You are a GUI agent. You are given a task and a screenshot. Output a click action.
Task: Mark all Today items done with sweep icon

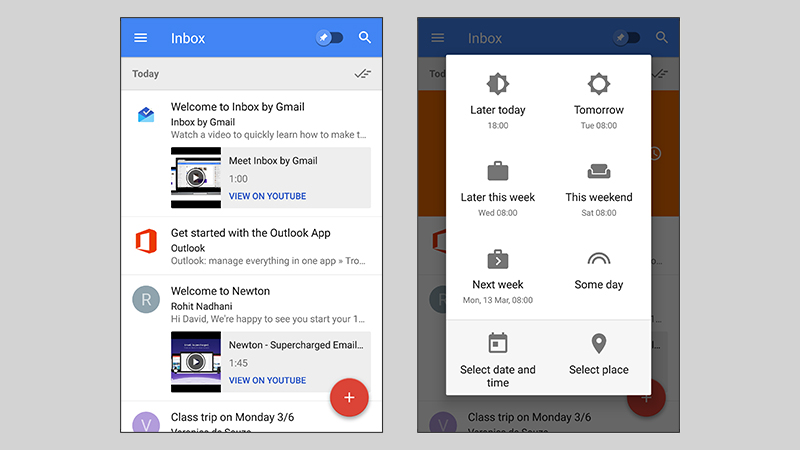(x=363, y=74)
